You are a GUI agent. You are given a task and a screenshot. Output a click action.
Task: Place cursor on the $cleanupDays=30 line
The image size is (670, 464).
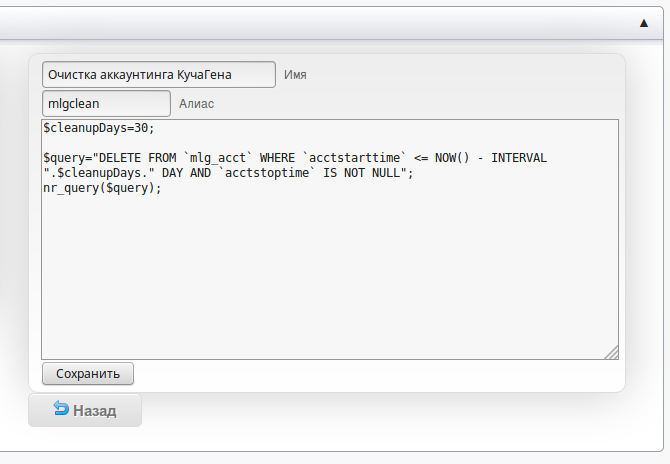point(98,128)
